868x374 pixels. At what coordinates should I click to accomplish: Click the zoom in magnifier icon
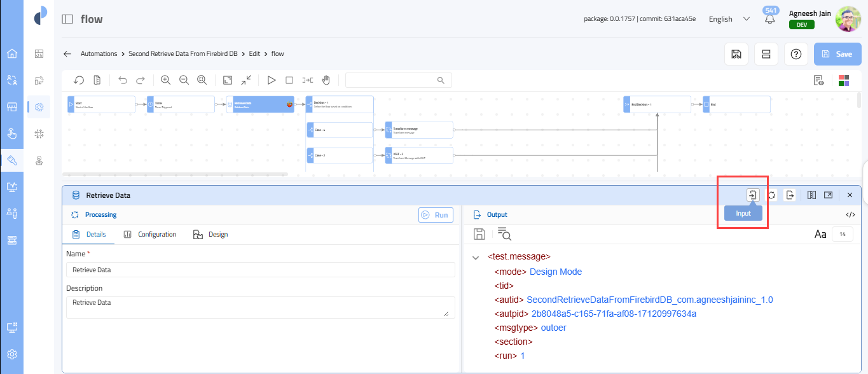tap(165, 80)
